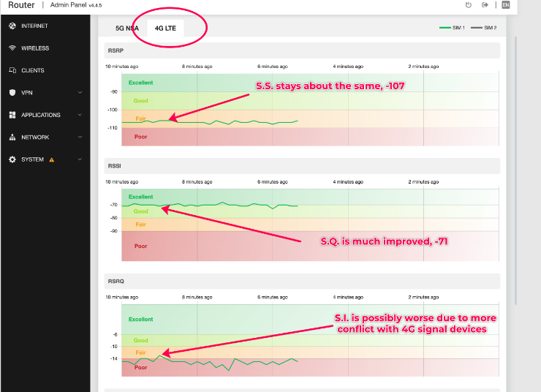Click the Admin Panel version text
Image resolution: width=541 pixels, height=392 pixels.
click(76, 5)
